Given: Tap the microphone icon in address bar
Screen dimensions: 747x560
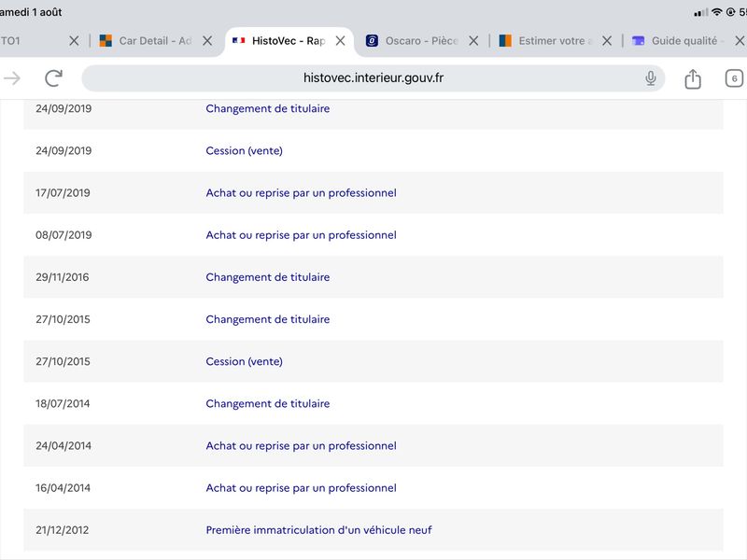Looking at the screenshot, I should coord(650,78).
